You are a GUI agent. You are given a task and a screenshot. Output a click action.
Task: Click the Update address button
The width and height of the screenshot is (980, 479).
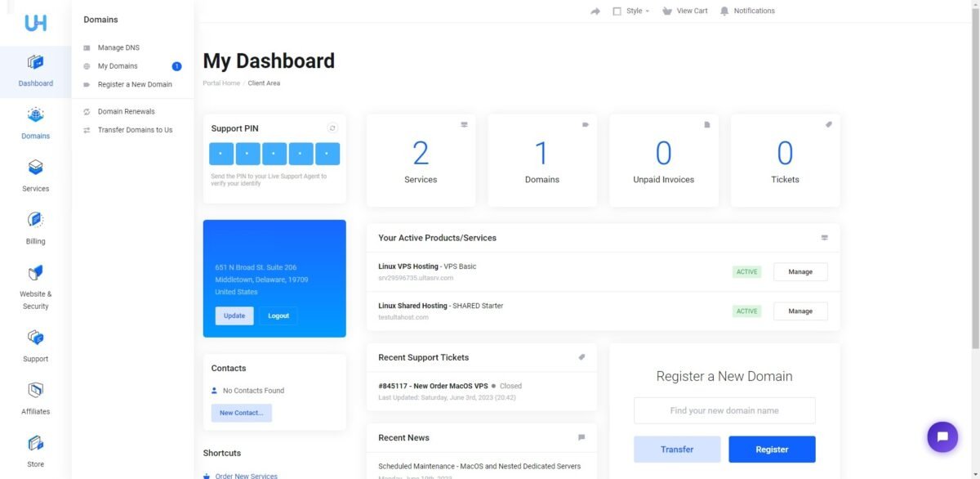click(x=234, y=316)
